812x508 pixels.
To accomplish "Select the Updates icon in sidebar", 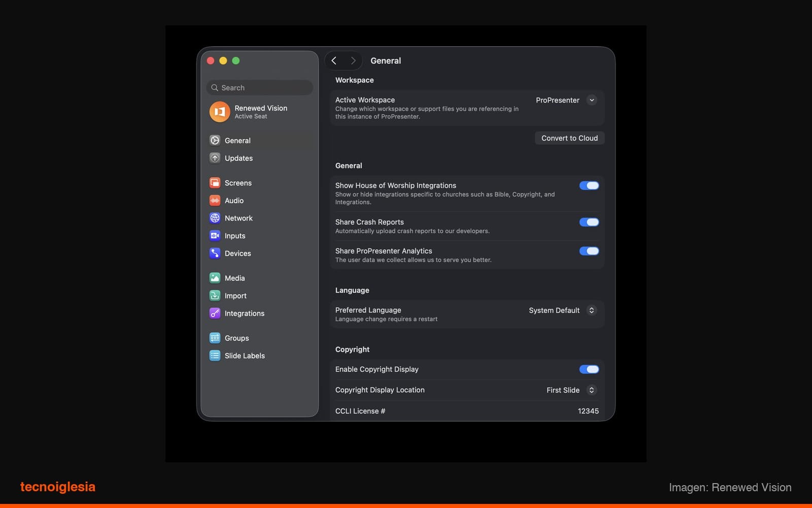I will 215,158.
